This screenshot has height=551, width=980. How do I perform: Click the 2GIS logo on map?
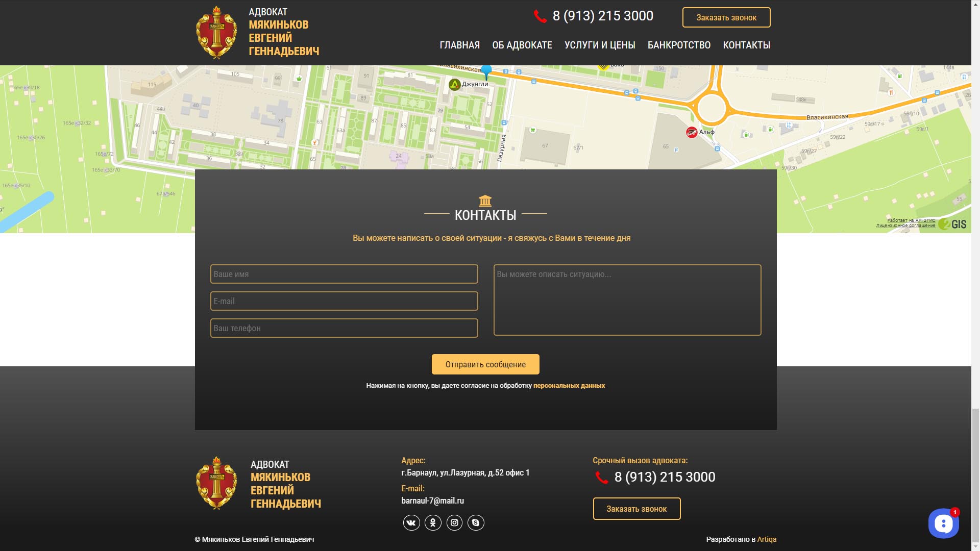(952, 224)
